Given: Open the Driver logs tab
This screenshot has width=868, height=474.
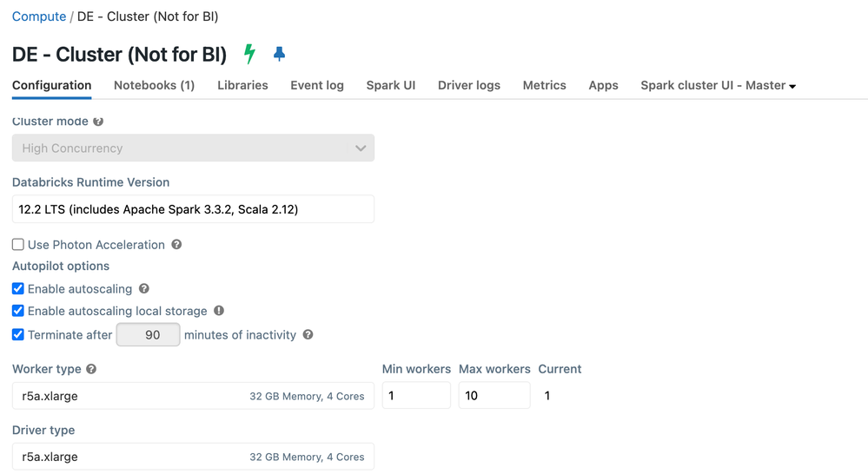Looking at the screenshot, I should (469, 85).
